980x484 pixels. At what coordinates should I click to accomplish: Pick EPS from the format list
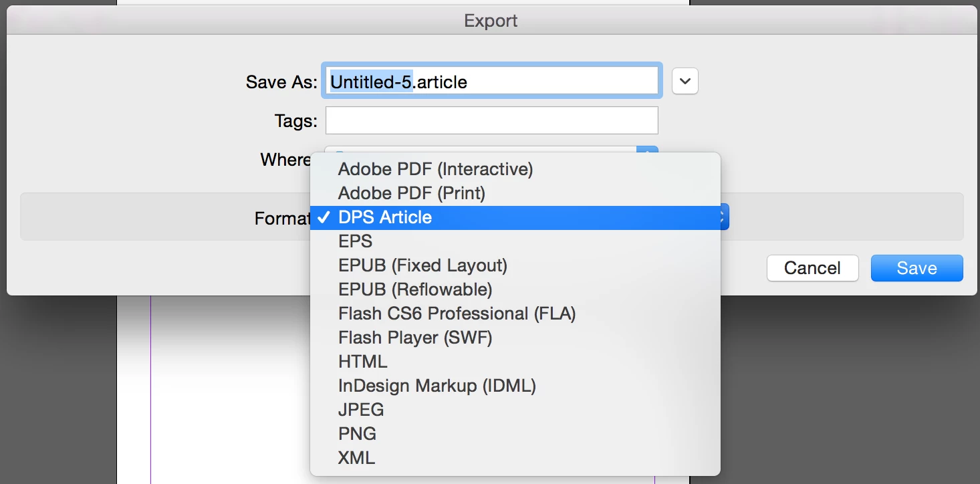tap(515, 241)
